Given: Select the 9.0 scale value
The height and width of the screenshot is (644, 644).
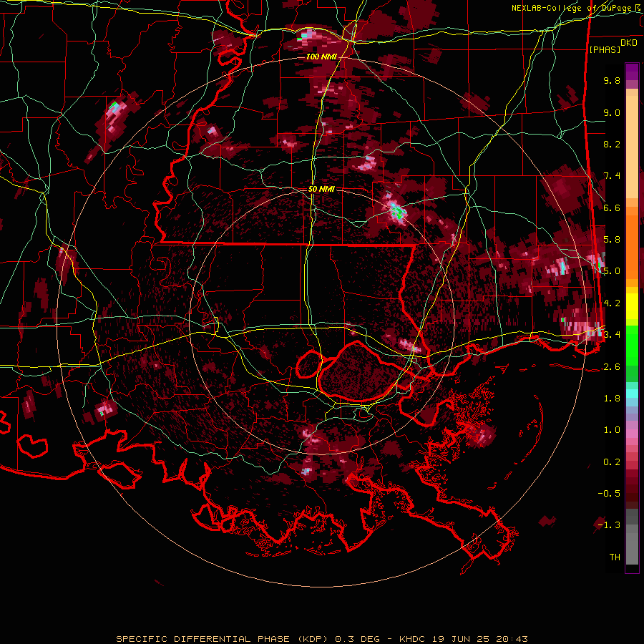Looking at the screenshot, I should (x=612, y=112).
